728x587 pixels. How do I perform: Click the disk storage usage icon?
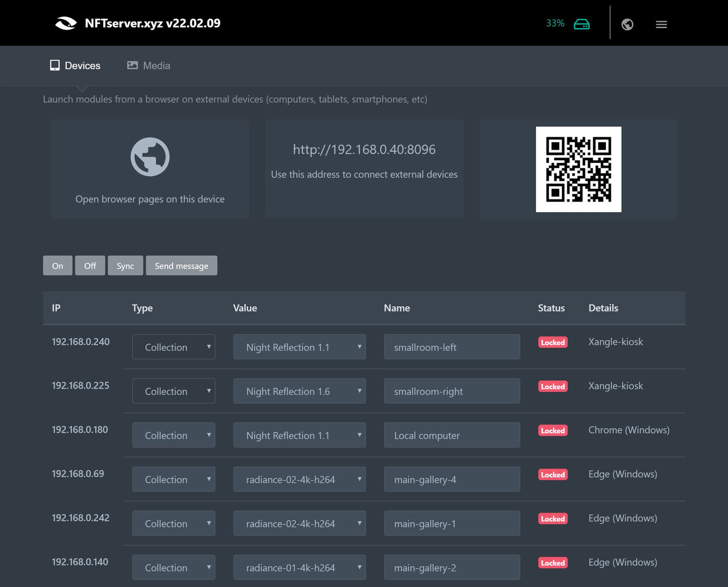coord(581,24)
